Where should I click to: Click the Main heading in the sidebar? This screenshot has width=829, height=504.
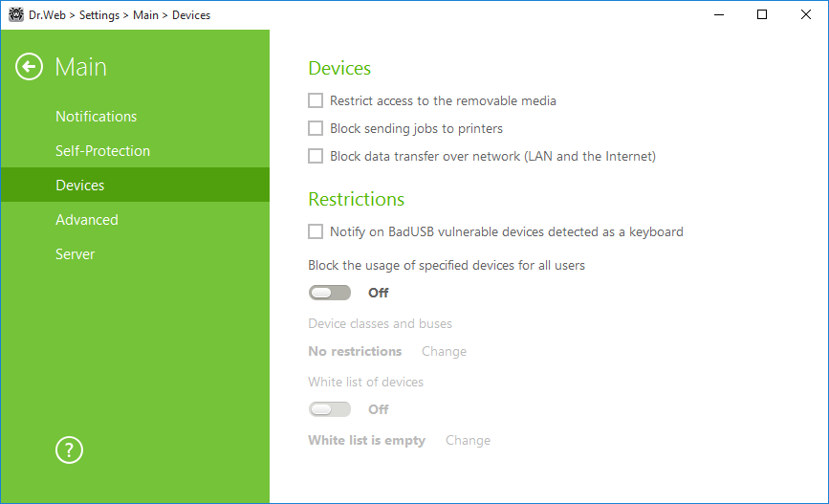coord(81,67)
